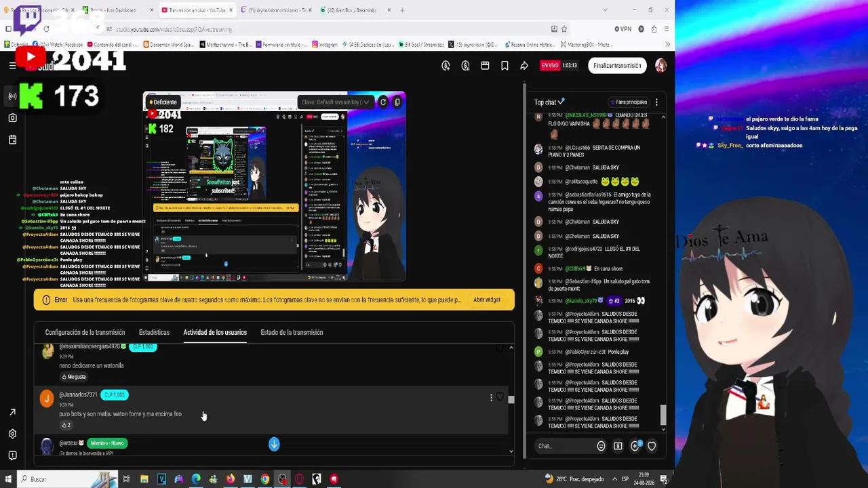Open the Clave: Default stream key dropdown
868x488 pixels.
tap(335, 102)
